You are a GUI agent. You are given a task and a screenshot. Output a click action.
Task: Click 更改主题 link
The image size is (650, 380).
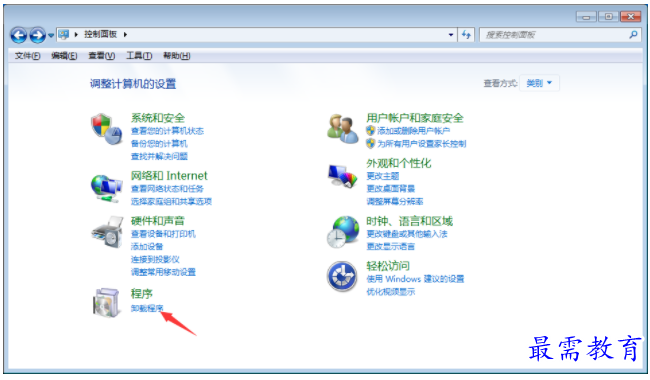coord(383,176)
